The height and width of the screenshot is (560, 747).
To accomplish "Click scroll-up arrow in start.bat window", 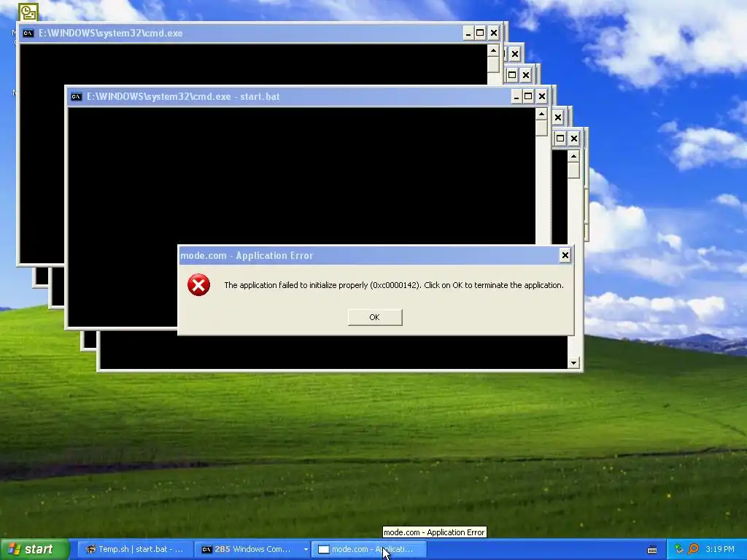I will coord(541,114).
